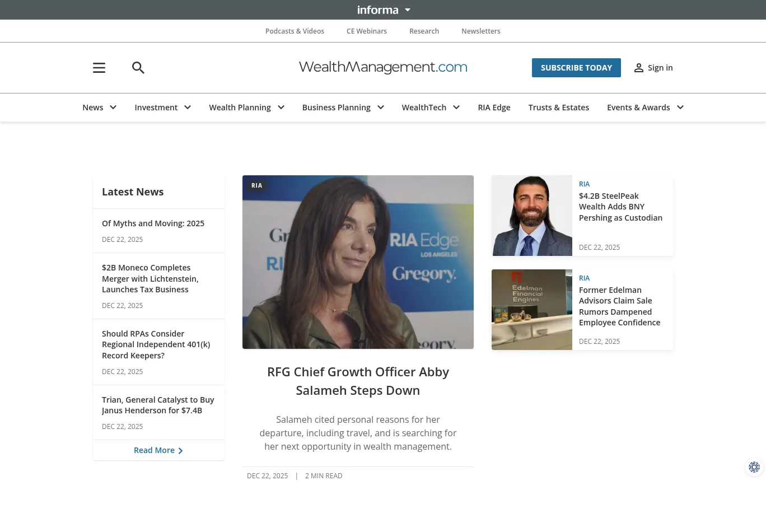766x532 pixels.
Task: Click the SteelPeak Wealth article thumbnail
Action: [531, 215]
